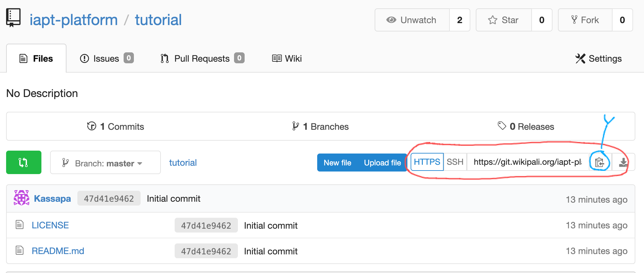Click the download repository icon
644x273 pixels.
coord(623,163)
